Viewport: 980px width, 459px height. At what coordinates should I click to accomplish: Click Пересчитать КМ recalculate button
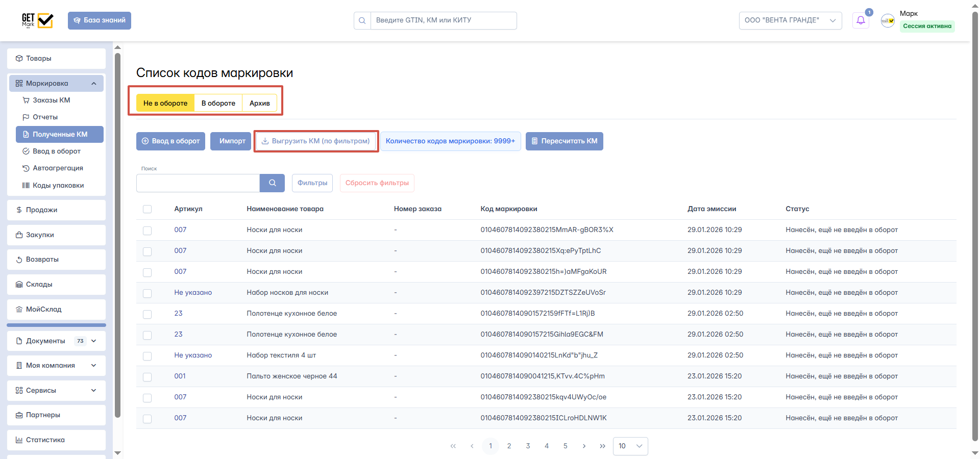click(x=564, y=141)
